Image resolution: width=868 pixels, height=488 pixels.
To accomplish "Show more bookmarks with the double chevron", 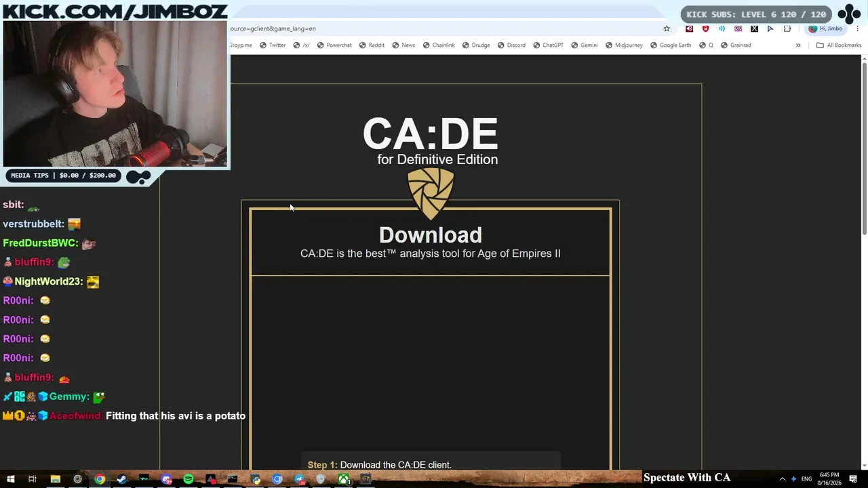I will point(798,45).
